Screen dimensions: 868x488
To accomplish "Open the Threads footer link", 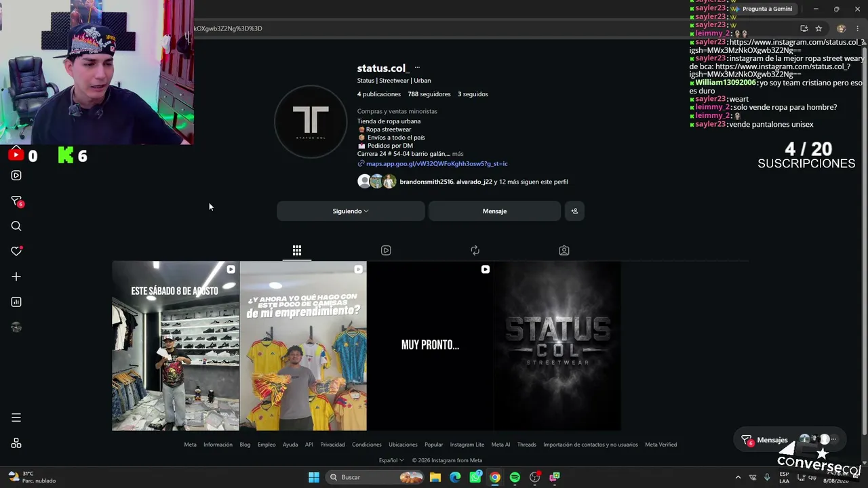I will click(x=527, y=445).
